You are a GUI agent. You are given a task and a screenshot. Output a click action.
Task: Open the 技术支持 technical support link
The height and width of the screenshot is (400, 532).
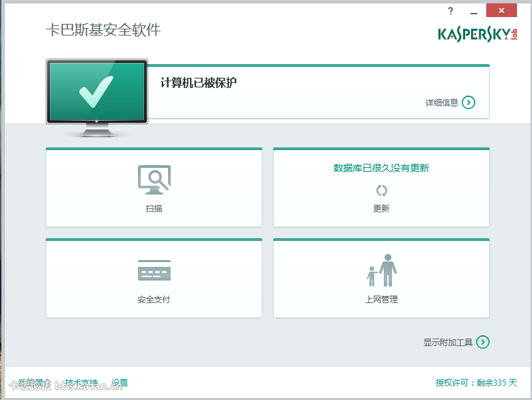(x=81, y=383)
